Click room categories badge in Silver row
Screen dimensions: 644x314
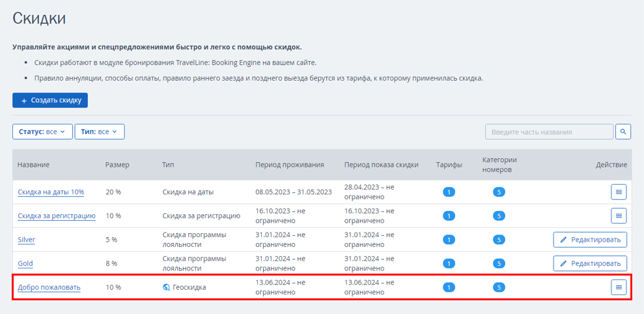tap(499, 240)
